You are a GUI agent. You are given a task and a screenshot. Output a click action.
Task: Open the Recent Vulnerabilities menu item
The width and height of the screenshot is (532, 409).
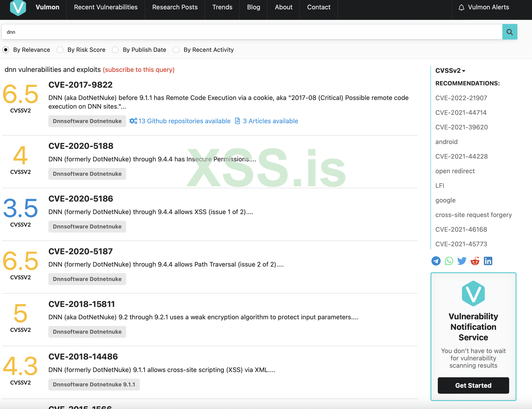point(106,7)
